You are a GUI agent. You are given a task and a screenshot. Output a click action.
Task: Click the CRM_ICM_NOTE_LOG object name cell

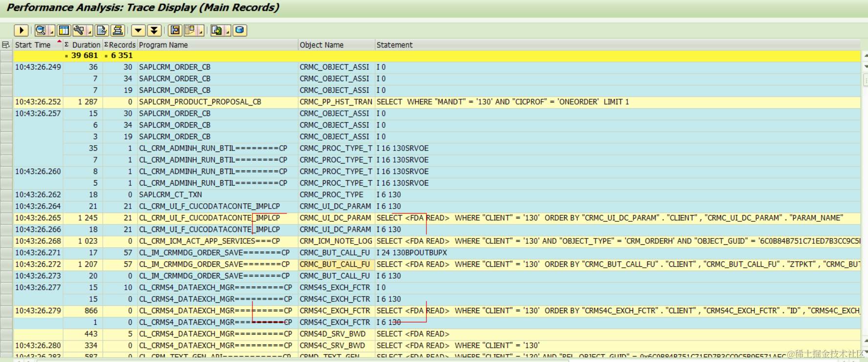[x=336, y=241]
